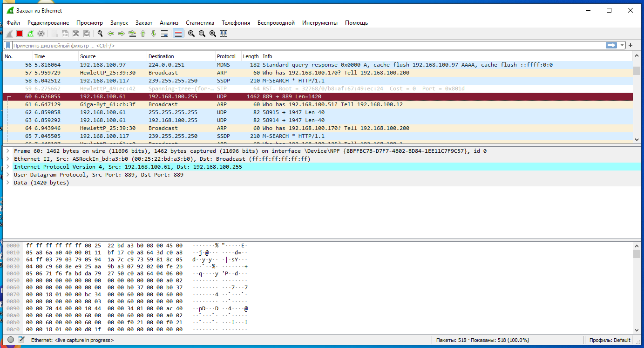Click packet list vertical scrollbar thumb
This screenshot has height=348, width=644.
(x=637, y=71)
